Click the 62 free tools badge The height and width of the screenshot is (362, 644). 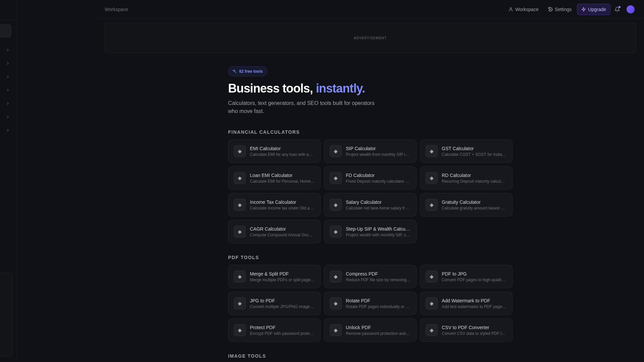pos(248,71)
